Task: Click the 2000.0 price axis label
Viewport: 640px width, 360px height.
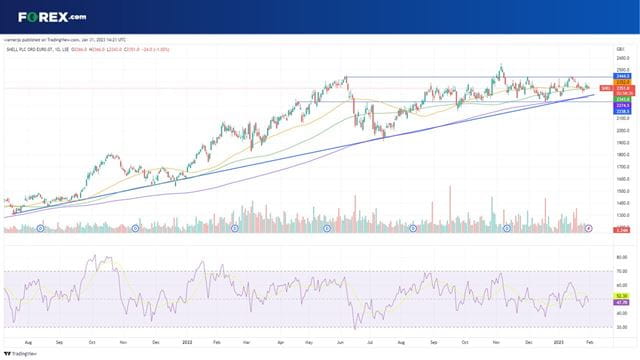Action: click(623, 131)
